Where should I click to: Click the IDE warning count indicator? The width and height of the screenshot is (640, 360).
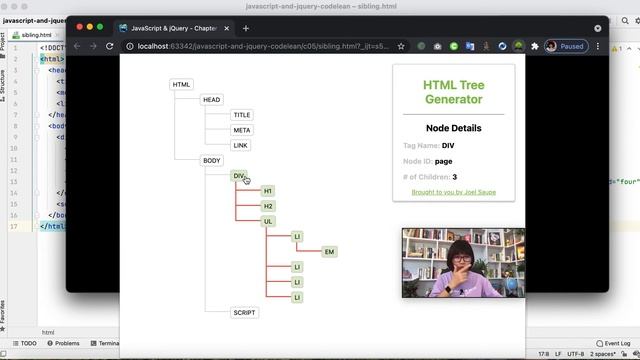(617, 49)
